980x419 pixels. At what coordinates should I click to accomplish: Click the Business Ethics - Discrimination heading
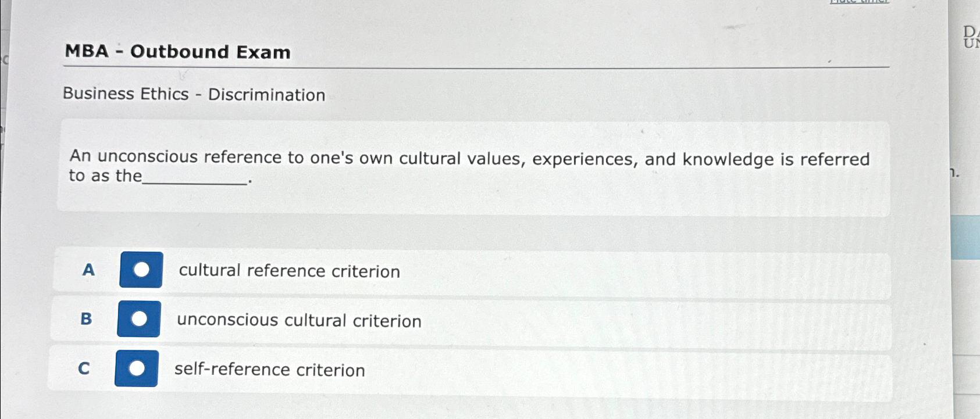click(194, 94)
